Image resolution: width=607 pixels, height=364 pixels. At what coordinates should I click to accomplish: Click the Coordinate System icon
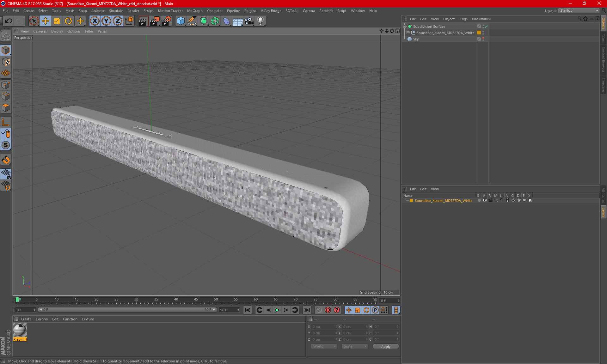click(x=129, y=21)
